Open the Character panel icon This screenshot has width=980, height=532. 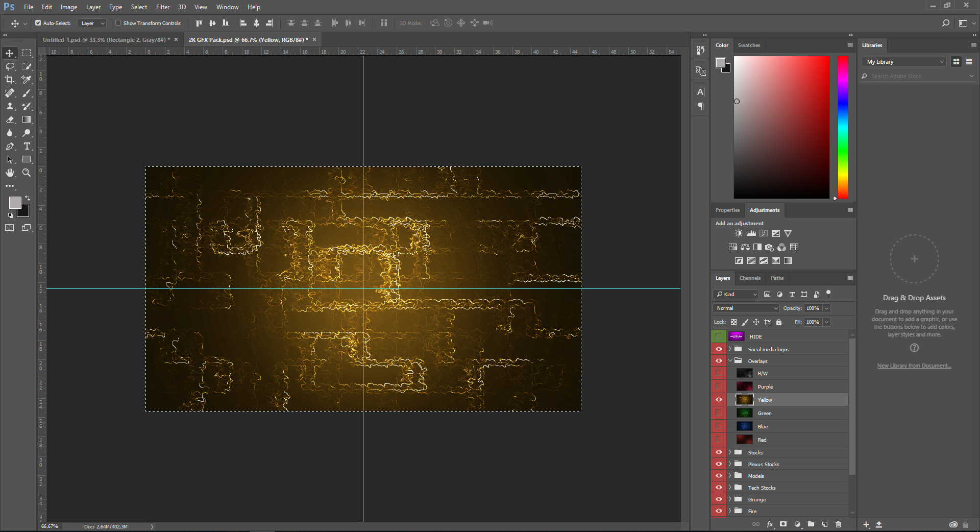pos(701,92)
